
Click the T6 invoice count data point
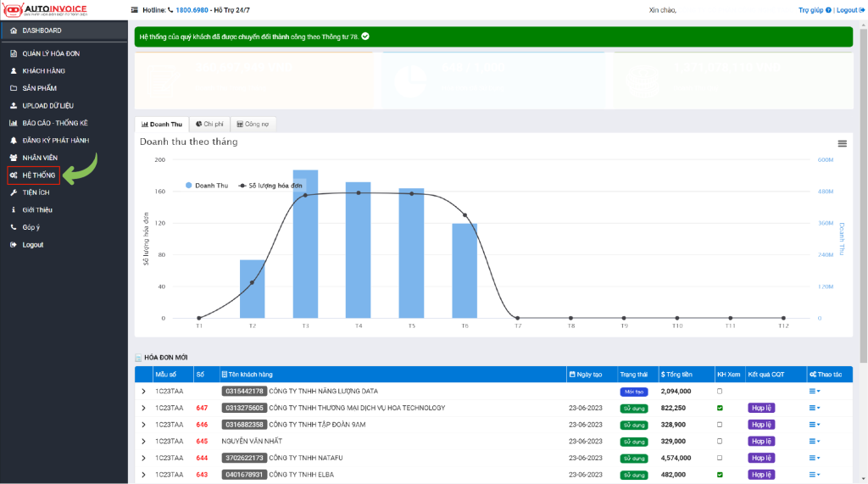click(x=465, y=214)
